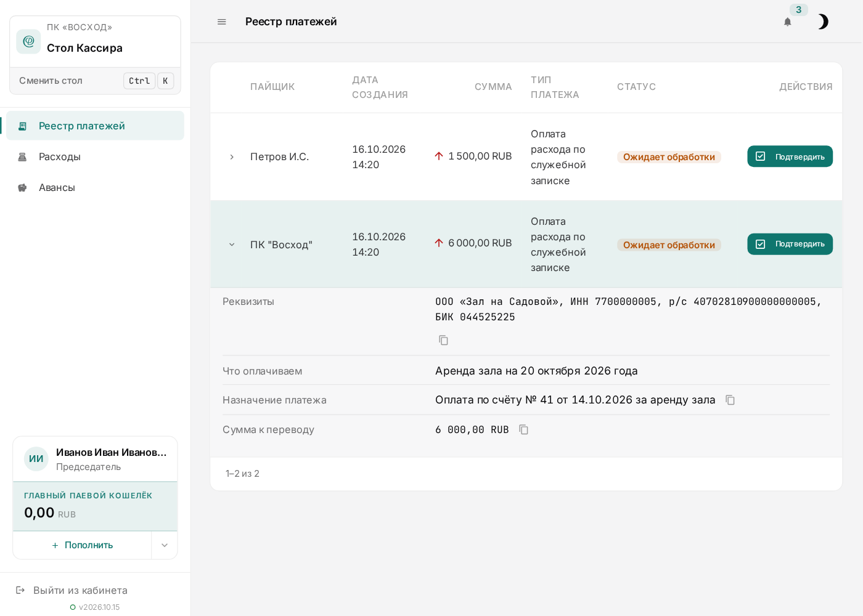863x616 pixels.
Task: Confirm the ПК "Восход" 6 000,00 payment
Action: tap(790, 244)
